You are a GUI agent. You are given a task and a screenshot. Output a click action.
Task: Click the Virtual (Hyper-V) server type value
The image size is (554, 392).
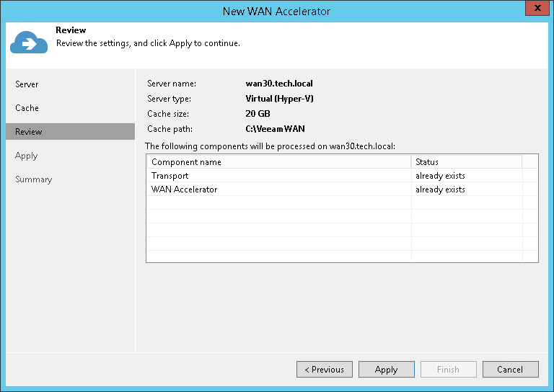click(x=279, y=99)
